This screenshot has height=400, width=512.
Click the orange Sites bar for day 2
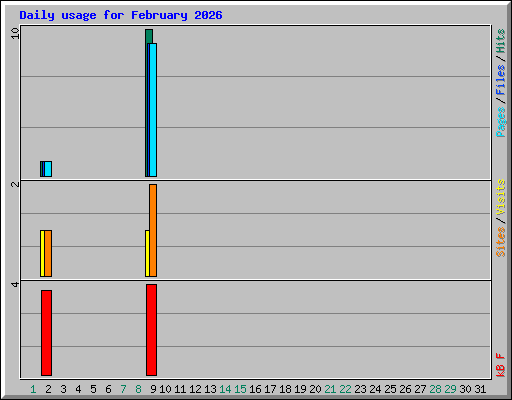coord(48,253)
